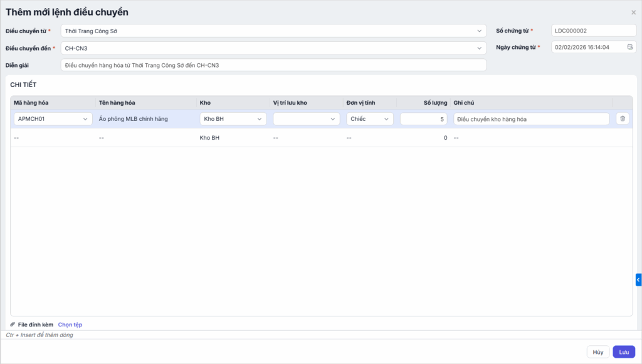This screenshot has height=364, width=642.
Task: Open the Vị trí lưu kho dropdown
Action: tap(333, 119)
